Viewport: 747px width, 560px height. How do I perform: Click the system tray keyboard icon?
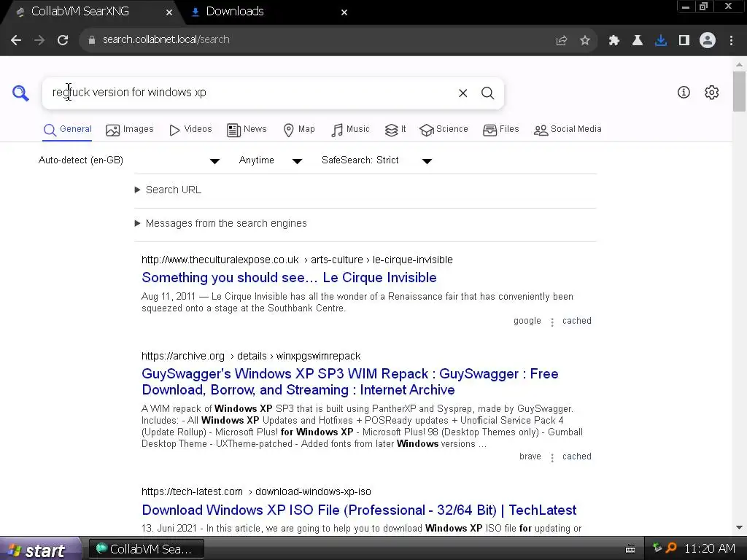(x=630, y=549)
